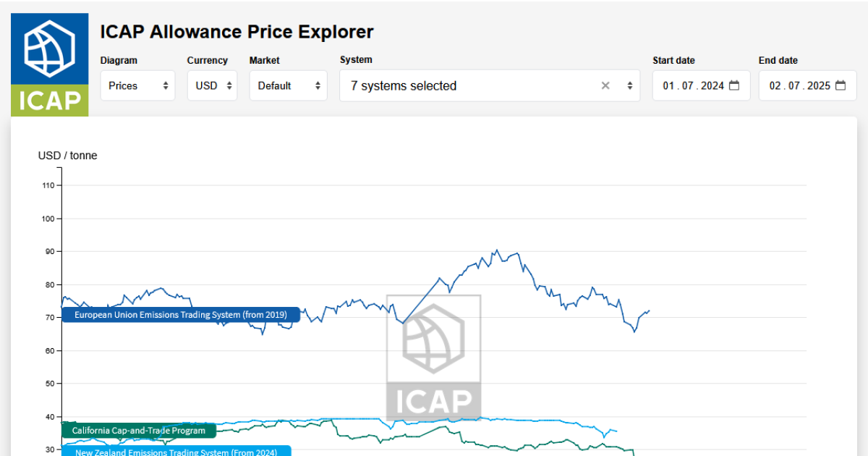Screen dimensions: 868x456
Task: Toggle the California Cap-and-Trade Program series
Action: click(x=138, y=430)
